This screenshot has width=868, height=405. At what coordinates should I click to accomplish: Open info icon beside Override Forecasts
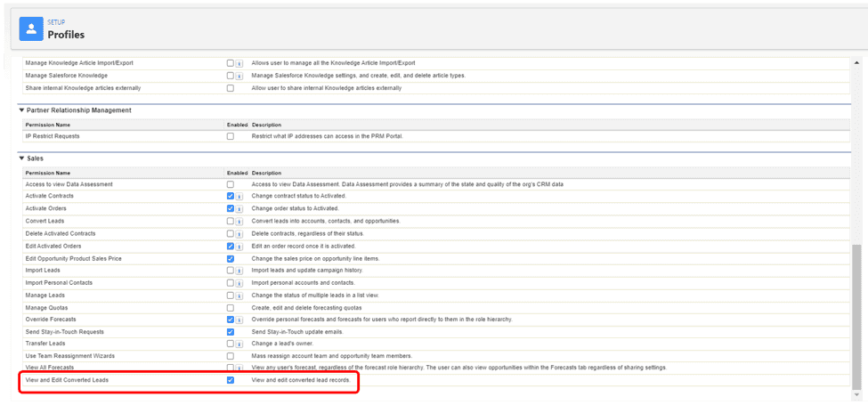(x=239, y=320)
